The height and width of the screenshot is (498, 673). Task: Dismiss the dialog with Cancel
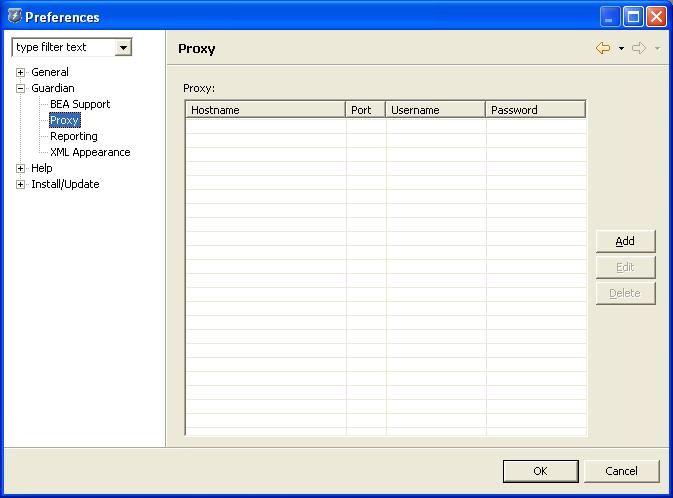[x=621, y=471]
